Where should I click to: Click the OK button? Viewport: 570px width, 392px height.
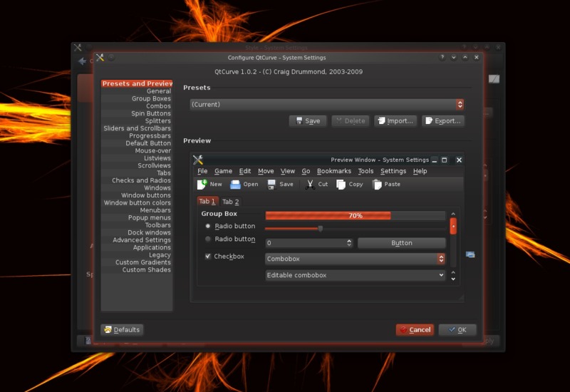click(x=457, y=329)
